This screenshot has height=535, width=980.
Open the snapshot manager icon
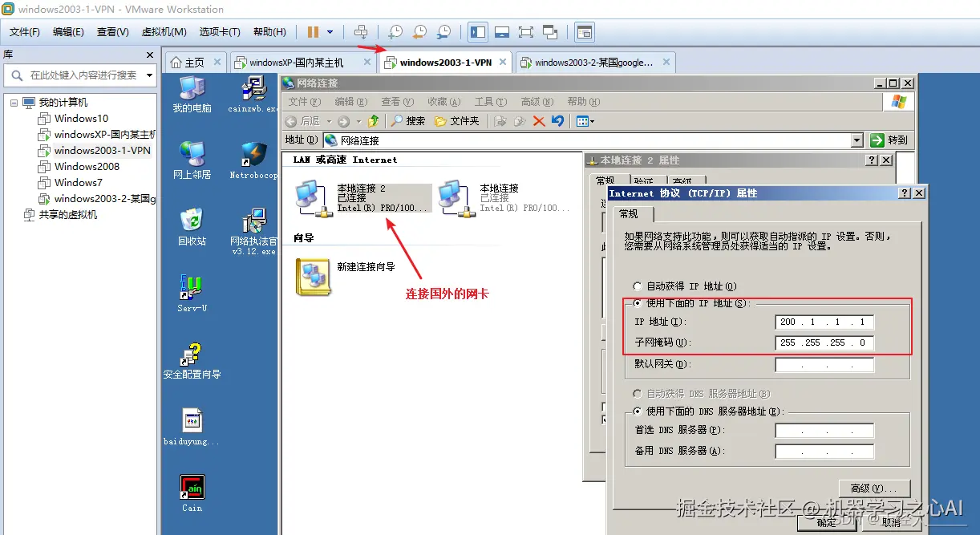[443, 32]
